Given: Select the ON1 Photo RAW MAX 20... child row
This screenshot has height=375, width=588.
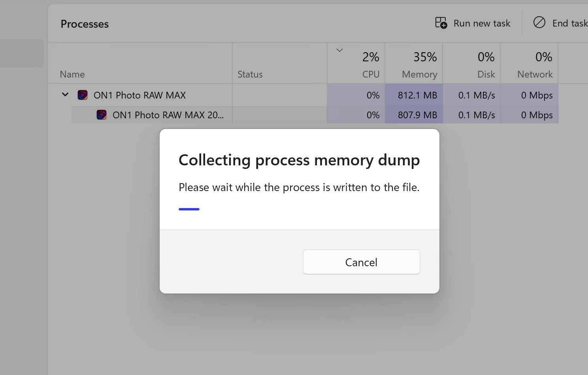Looking at the screenshot, I should 315,115.
